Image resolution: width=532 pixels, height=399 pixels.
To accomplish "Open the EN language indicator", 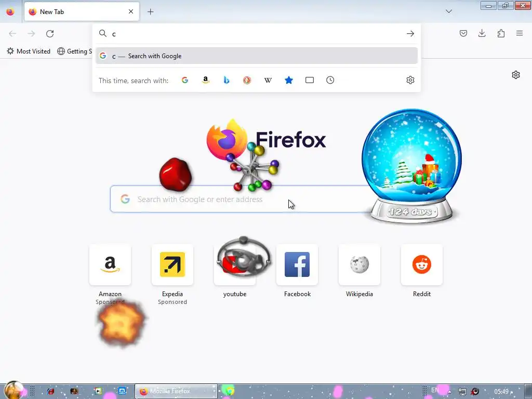I will pyautogui.click(x=435, y=390).
